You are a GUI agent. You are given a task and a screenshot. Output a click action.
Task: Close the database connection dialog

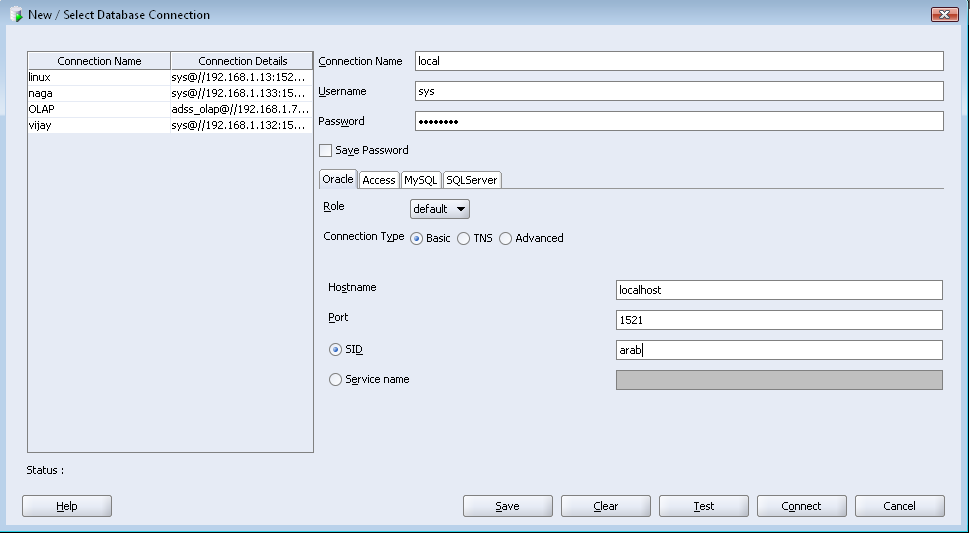[x=944, y=14]
